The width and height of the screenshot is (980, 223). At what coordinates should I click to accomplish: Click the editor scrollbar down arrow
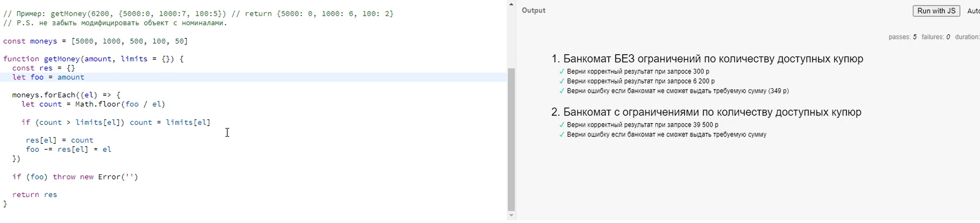511,216
